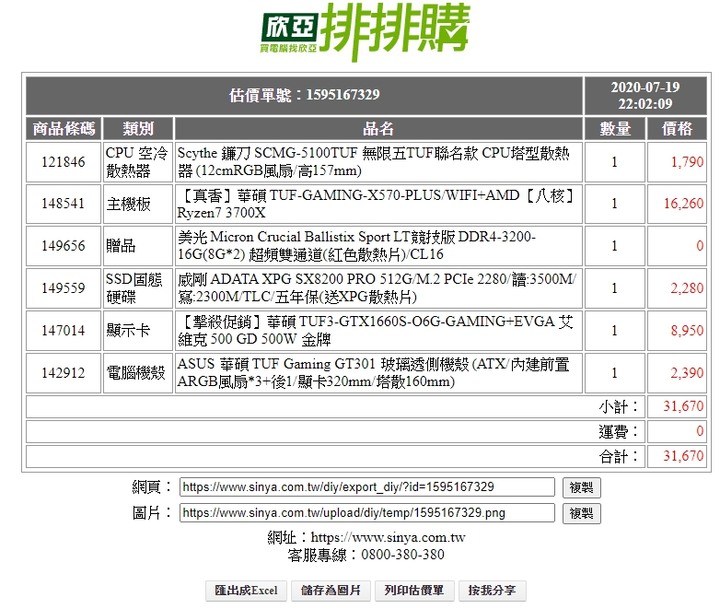
Task: Click the 小計 label
Action: pyautogui.click(x=618, y=406)
